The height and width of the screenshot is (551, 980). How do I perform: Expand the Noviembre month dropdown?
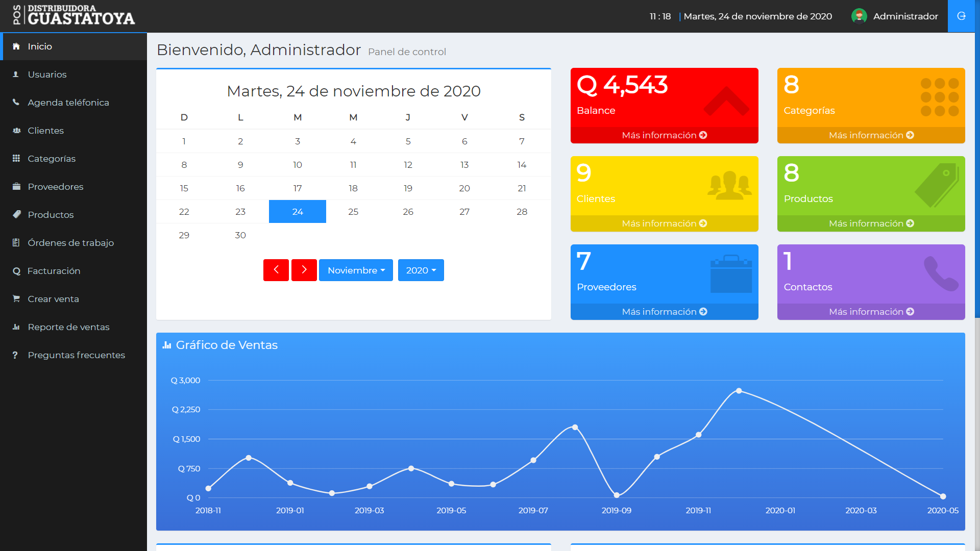[356, 270]
